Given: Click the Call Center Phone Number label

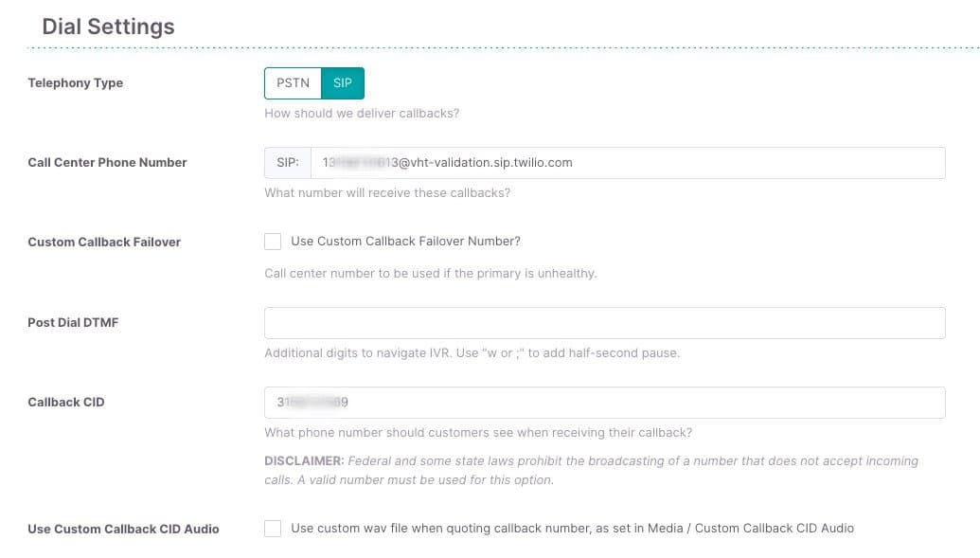Looking at the screenshot, I should pyautogui.click(x=107, y=162).
